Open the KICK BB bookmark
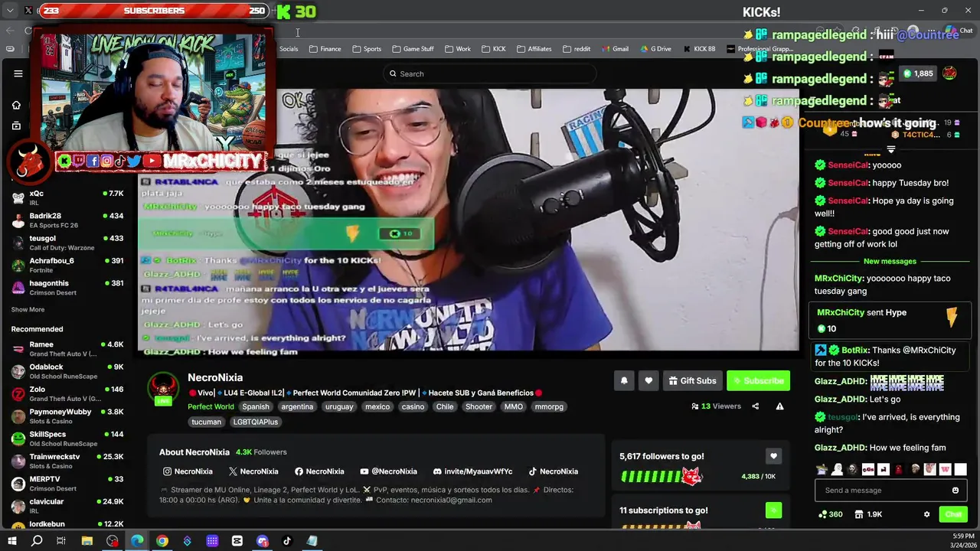The width and height of the screenshot is (980, 551). click(698, 49)
